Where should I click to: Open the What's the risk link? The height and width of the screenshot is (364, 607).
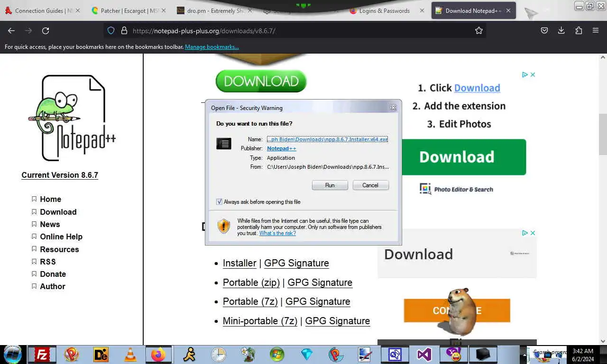coord(277,233)
